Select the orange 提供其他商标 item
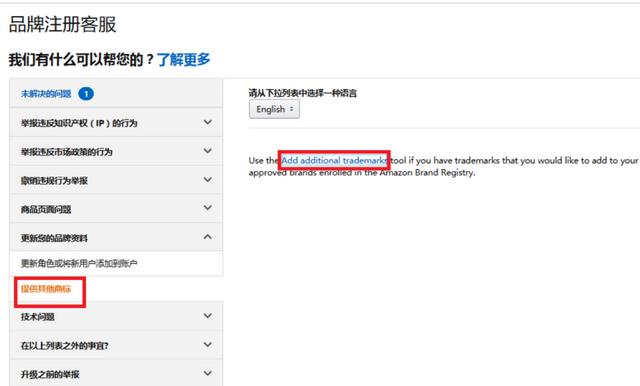Viewport: 640px width, 386px height. (46, 289)
